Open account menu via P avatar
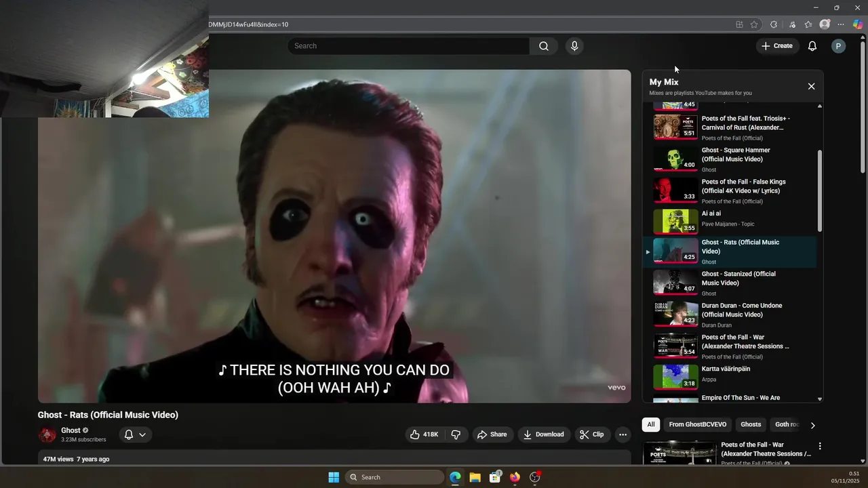The image size is (868, 488). tap(838, 46)
